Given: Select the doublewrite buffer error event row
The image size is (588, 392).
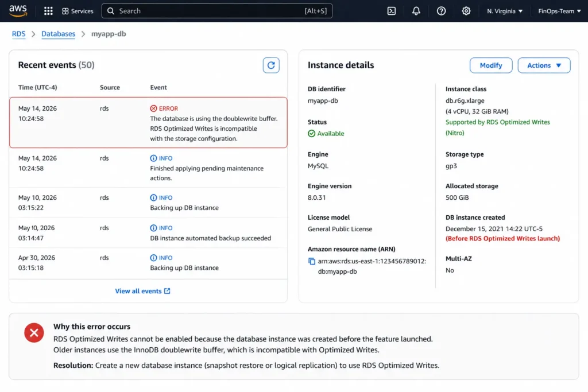Looking at the screenshot, I should pyautogui.click(x=148, y=123).
